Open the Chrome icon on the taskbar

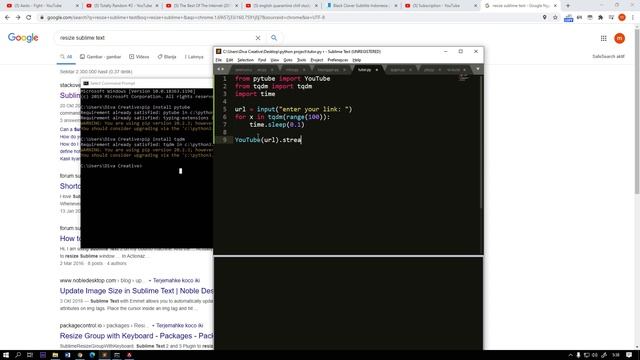tap(80, 355)
